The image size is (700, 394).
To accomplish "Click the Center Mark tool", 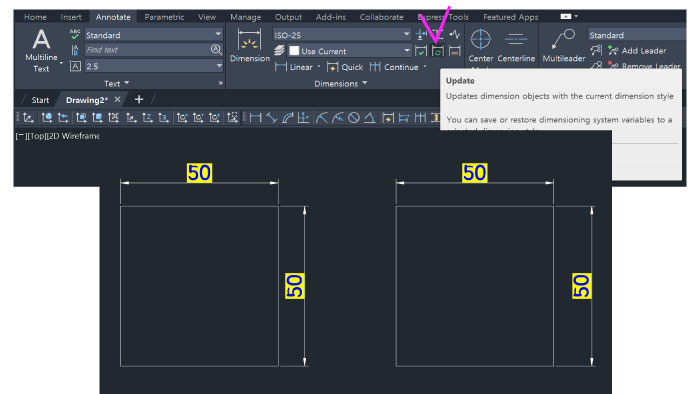I will tap(480, 46).
